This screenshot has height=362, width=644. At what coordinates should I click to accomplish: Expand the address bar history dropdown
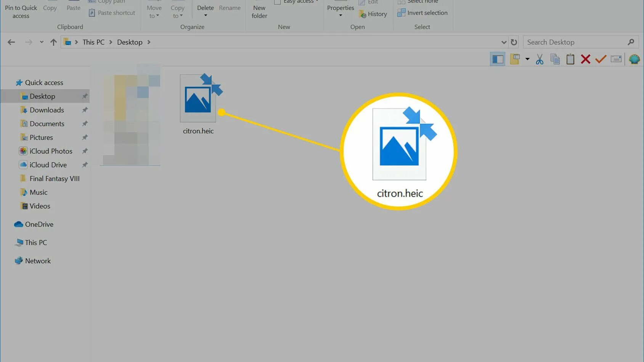(x=504, y=42)
